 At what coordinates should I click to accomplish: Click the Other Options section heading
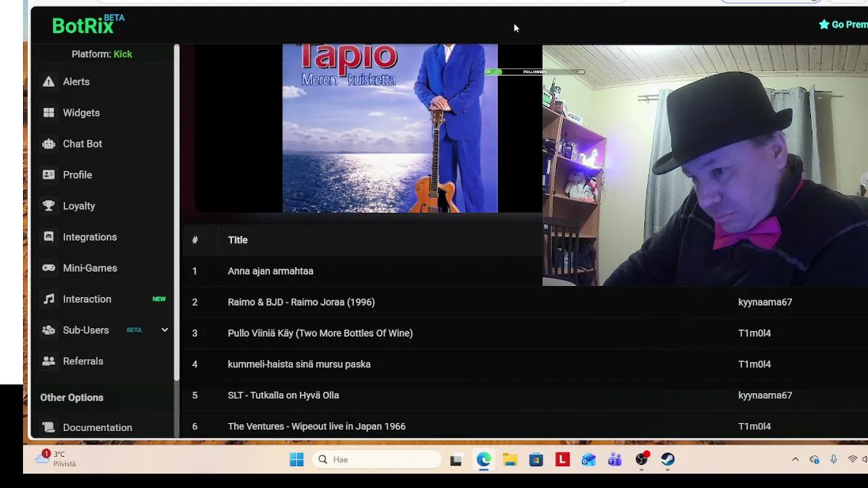(72, 398)
